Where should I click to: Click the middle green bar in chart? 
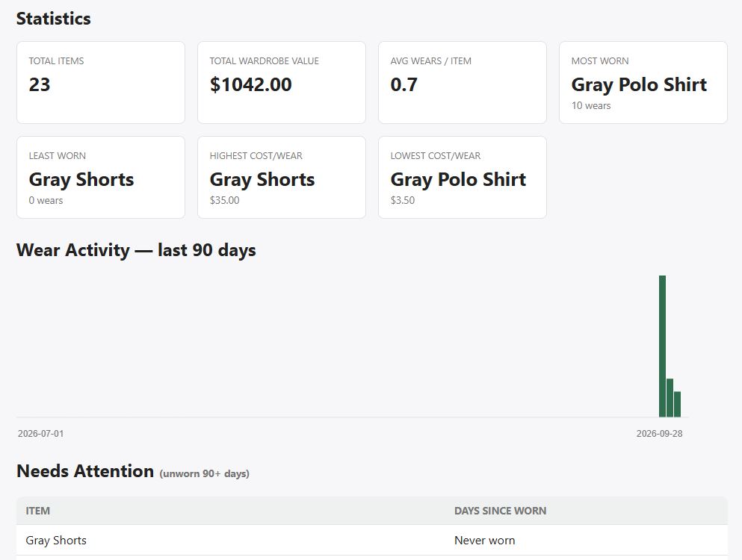click(670, 398)
